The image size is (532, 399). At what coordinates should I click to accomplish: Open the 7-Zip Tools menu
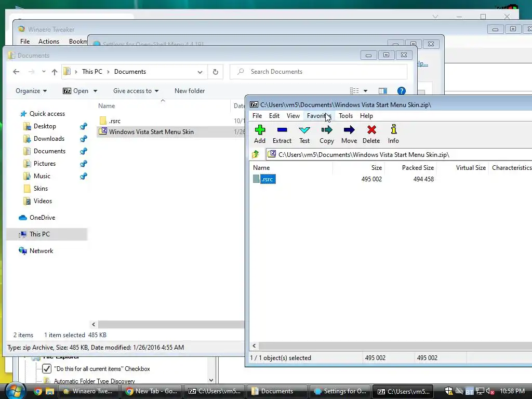345,116
